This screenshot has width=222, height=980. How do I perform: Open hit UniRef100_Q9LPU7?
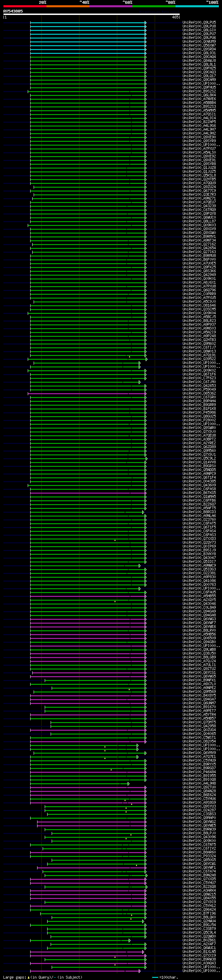coord(199,34)
